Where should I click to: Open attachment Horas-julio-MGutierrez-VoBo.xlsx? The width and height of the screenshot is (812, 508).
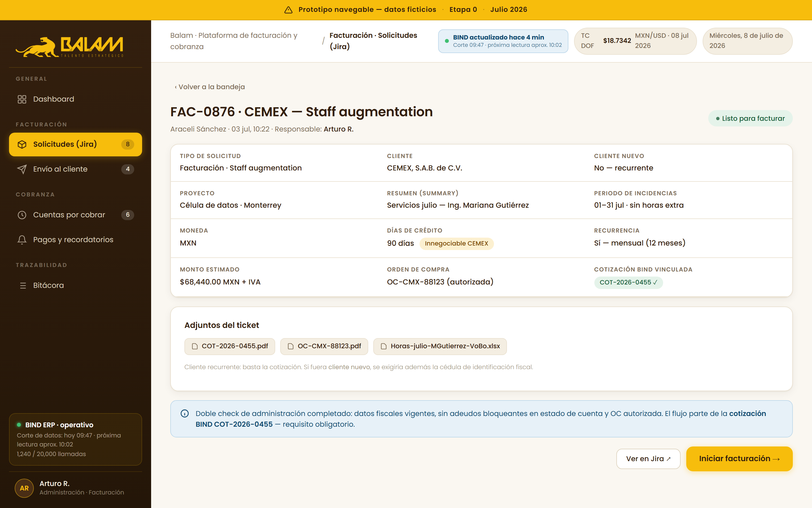tap(440, 346)
